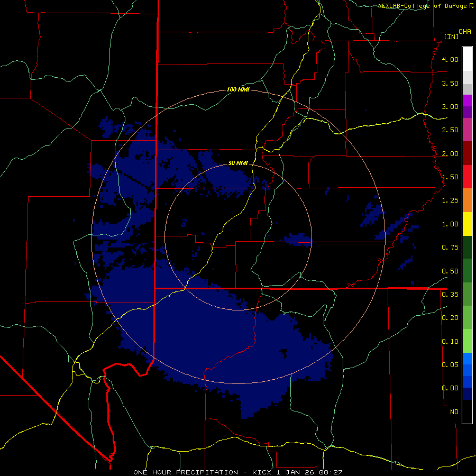Click the '2.00' legend value
476x476 pixels.
pyautogui.click(x=450, y=153)
